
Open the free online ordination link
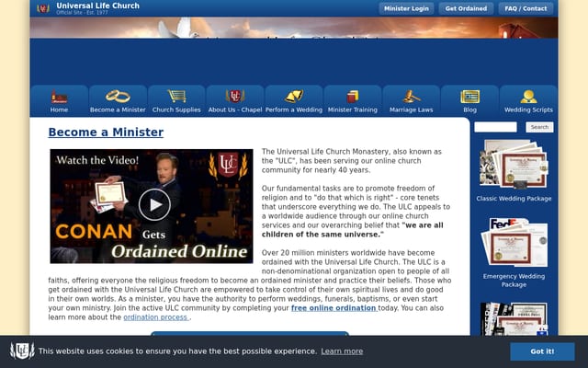point(334,308)
